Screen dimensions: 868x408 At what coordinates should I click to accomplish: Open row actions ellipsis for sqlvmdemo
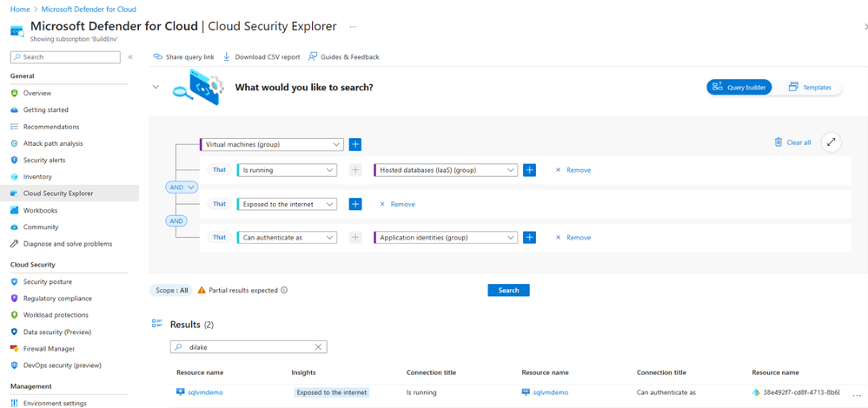(x=858, y=395)
